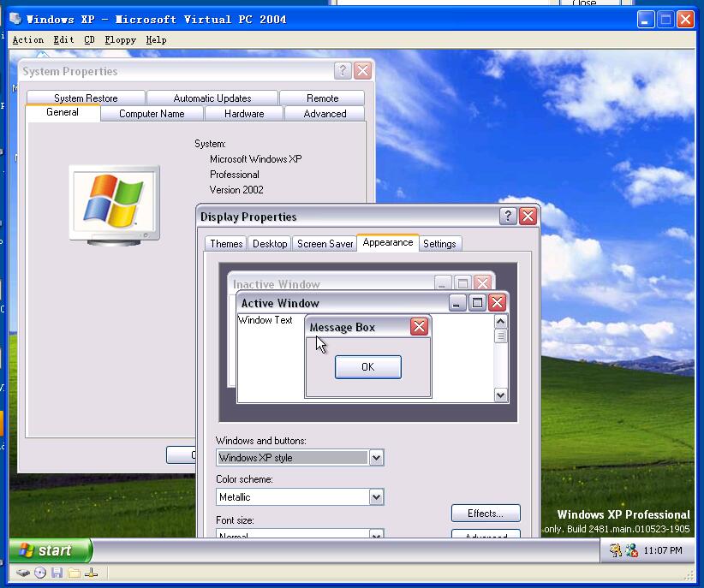704x588 pixels.
Task: Click the Virtual PC title bar icon
Action: click(15, 19)
